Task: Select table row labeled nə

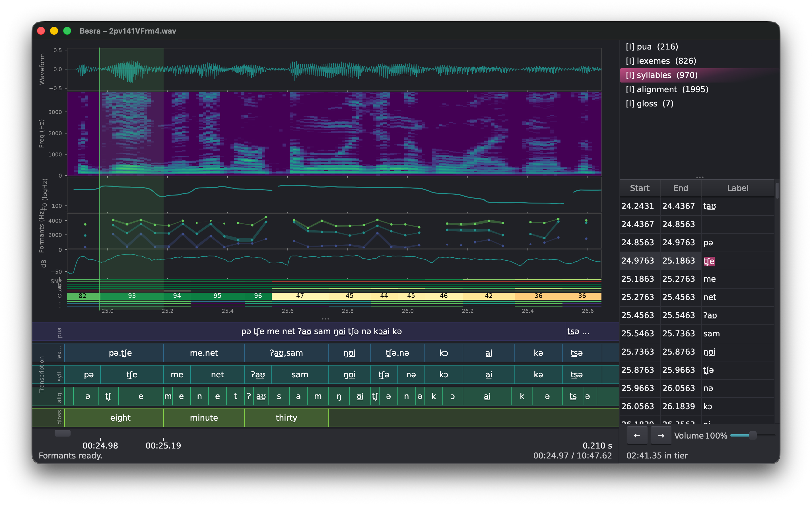Action: pos(696,388)
